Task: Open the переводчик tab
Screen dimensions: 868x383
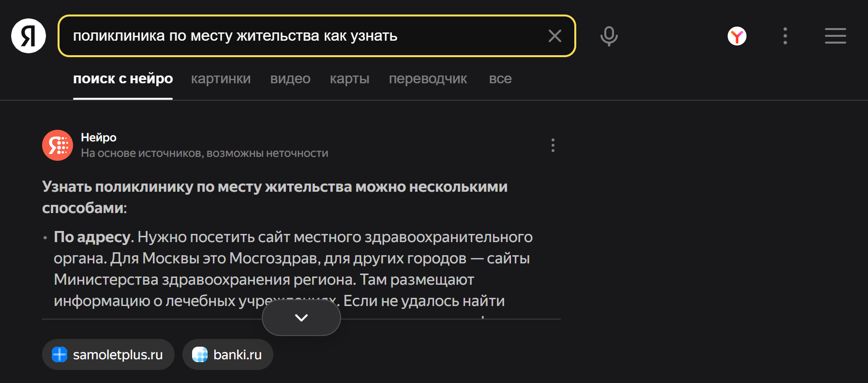Action: pyautogui.click(x=428, y=78)
